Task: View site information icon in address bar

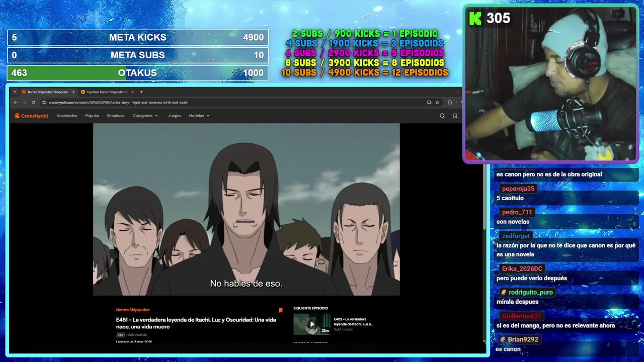Action: tap(44, 102)
